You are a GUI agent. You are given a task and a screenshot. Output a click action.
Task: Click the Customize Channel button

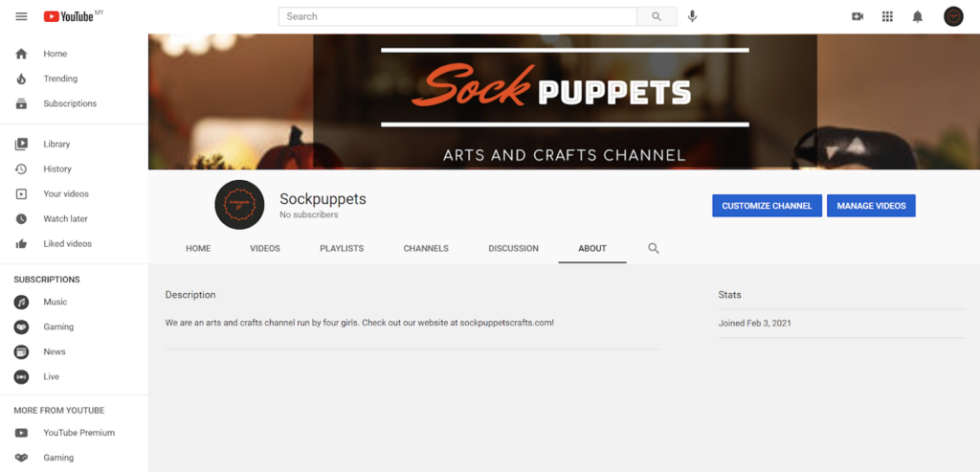click(767, 206)
